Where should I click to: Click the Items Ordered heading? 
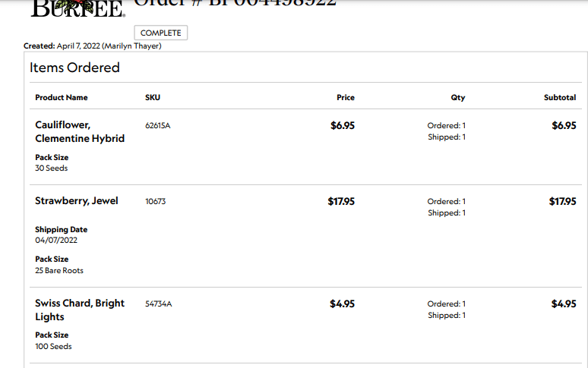[74, 68]
